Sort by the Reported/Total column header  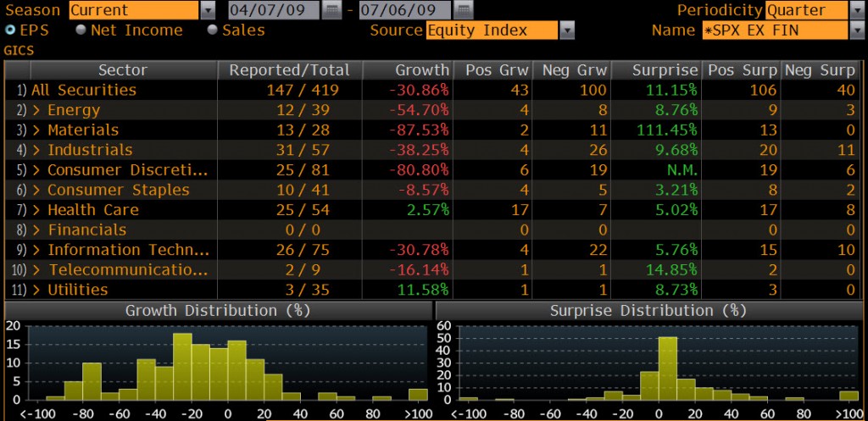[x=290, y=70]
